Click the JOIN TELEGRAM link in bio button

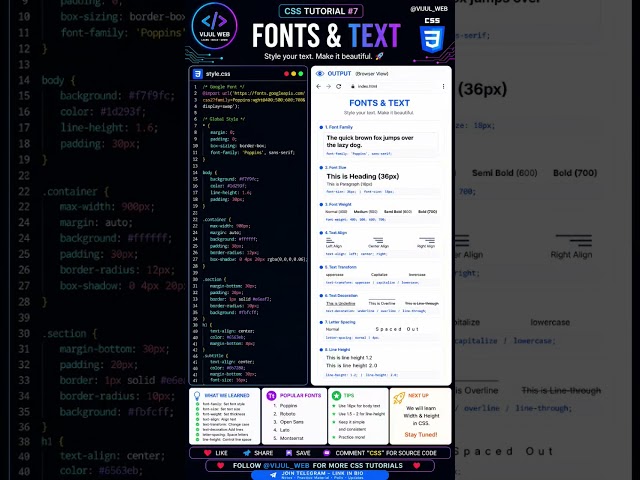point(320,475)
